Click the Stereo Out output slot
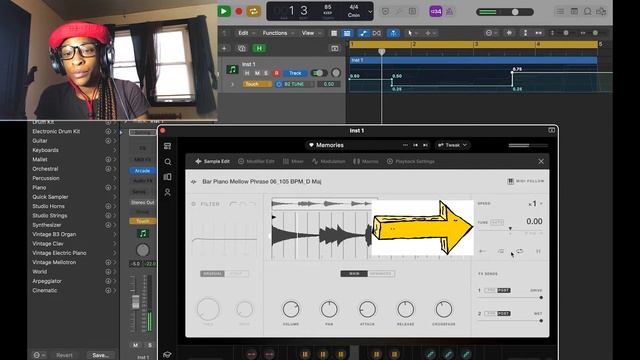Screen dimensions: 640x360 142,202
